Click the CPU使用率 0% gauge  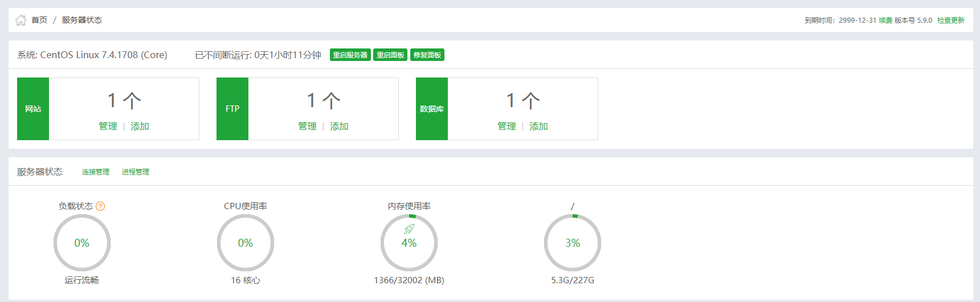[x=246, y=243]
